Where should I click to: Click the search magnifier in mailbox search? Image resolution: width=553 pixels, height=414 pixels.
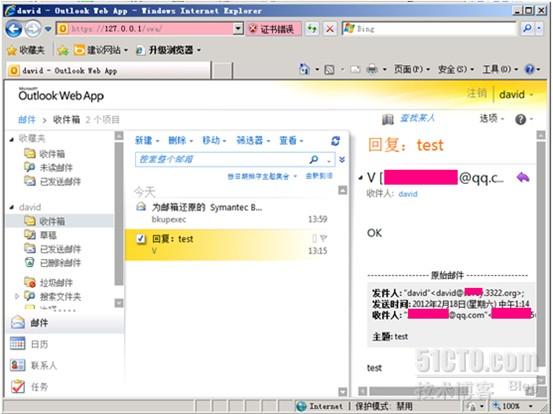pyautogui.click(x=314, y=159)
